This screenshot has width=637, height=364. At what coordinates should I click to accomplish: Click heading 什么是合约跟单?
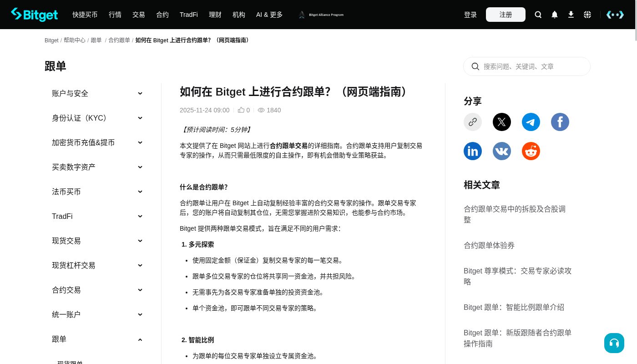click(x=203, y=187)
